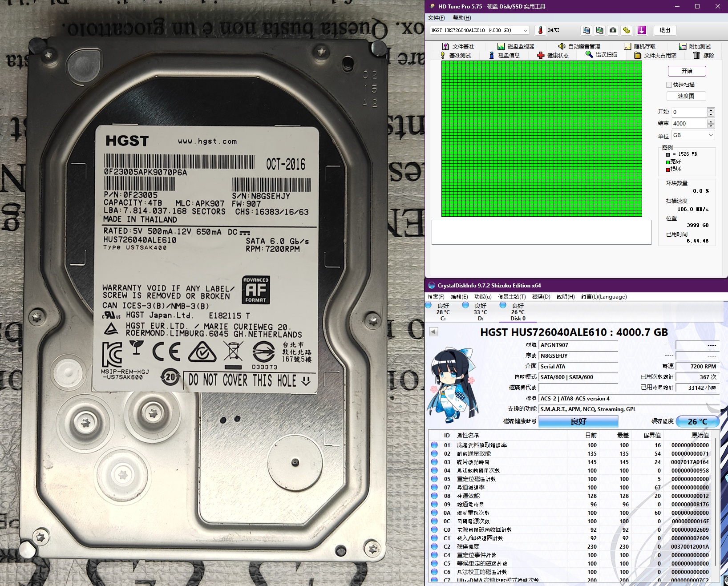Screen dimensions: 728x586
Task: Decrease the 开始 start value with down arrow
Action: [711, 114]
